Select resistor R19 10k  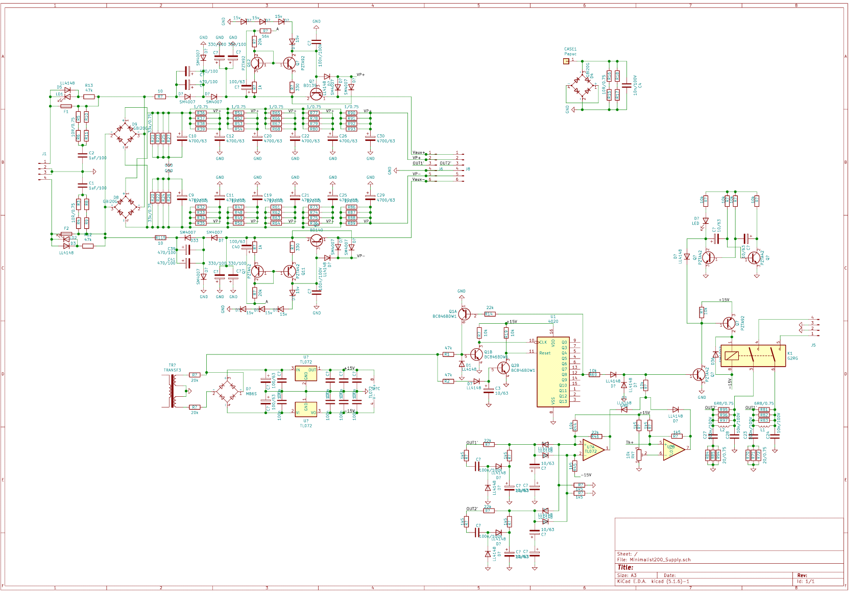pyautogui.click(x=506, y=333)
